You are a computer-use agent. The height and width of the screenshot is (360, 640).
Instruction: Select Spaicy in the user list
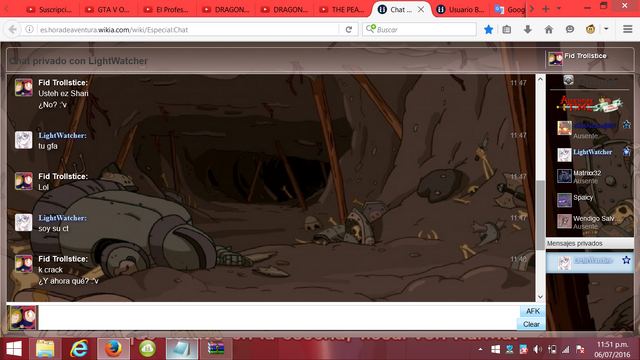(583, 198)
